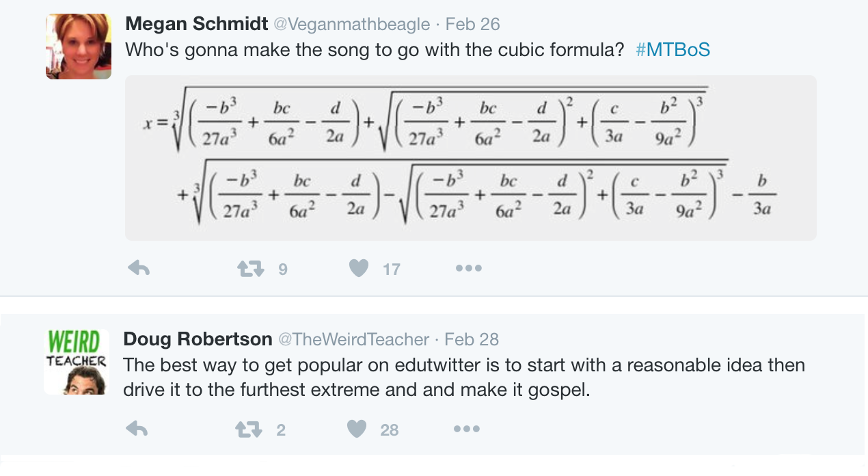Image resolution: width=868 pixels, height=476 pixels.
Task: Enlarge the cubic formula image
Action: [x=470, y=158]
